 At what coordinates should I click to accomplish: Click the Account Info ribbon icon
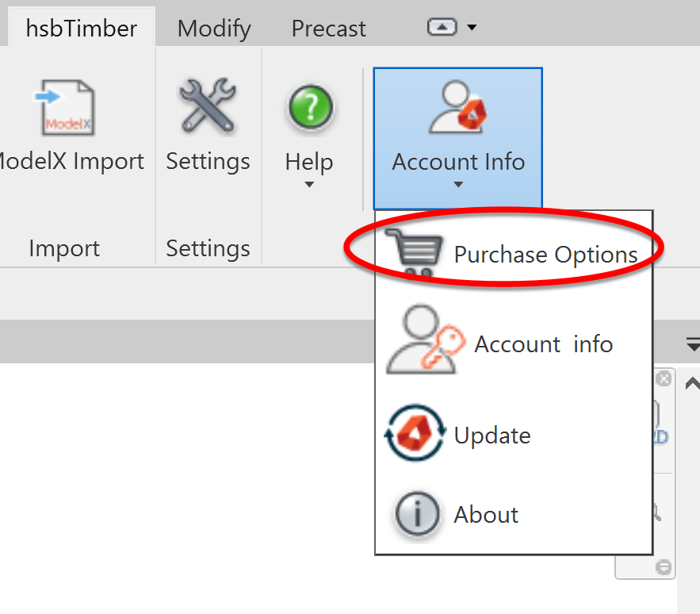click(x=457, y=107)
